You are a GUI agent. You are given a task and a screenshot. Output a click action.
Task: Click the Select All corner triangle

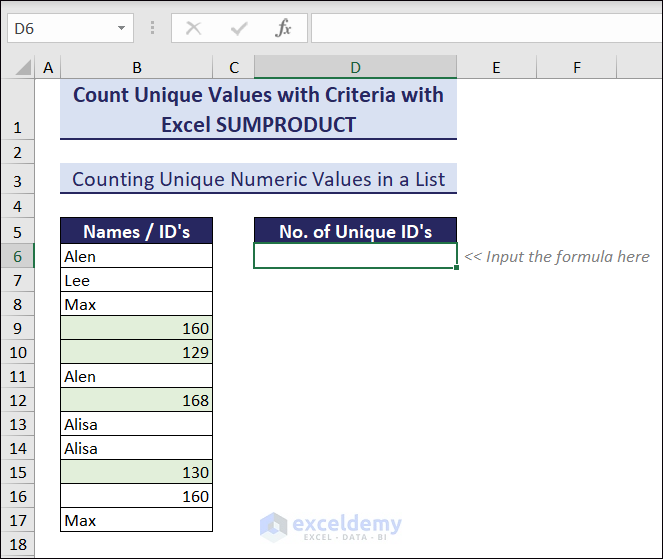click(18, 68)
